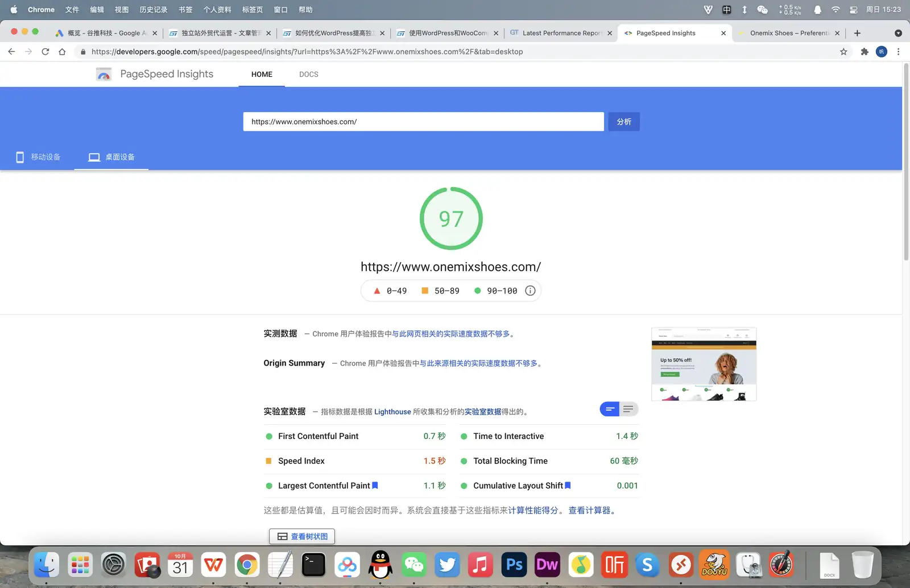Click the bookmark marker next to Largest Contentful Paint

tap(375, 486)
